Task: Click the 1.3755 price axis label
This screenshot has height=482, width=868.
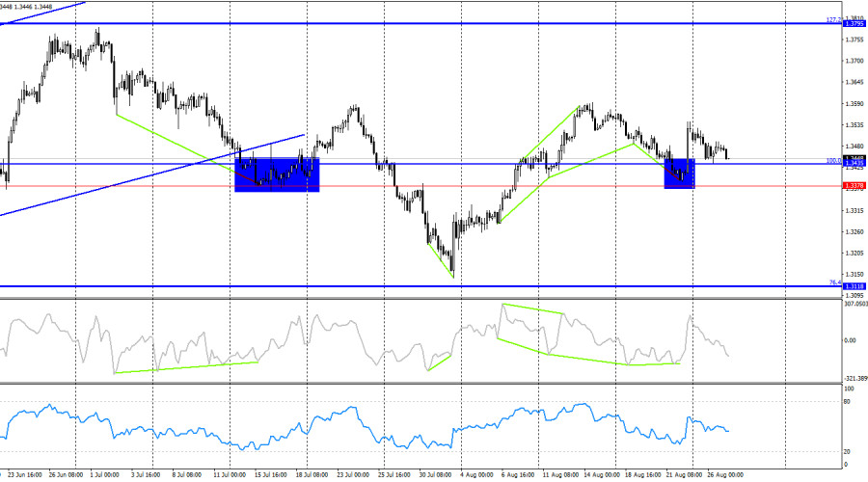Action: click(854, 40)
